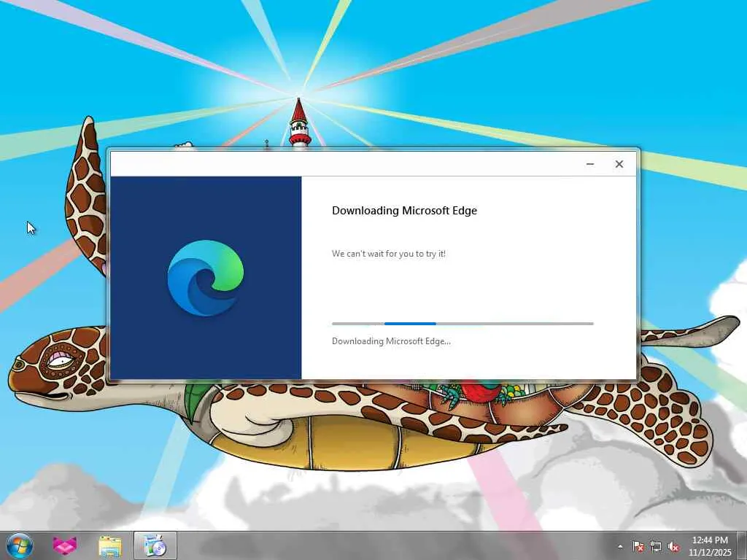Open Action Center flag icon
This screenshot has height=560, width=747.
click(638, 547)
